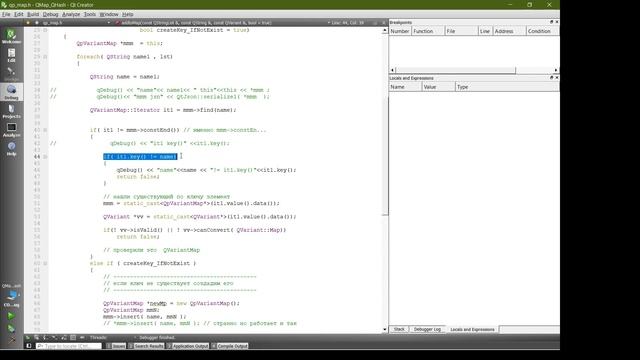
Task: Start debugging with the bug-arrow button
Action: pyautogui.click(x=11, y=328)
